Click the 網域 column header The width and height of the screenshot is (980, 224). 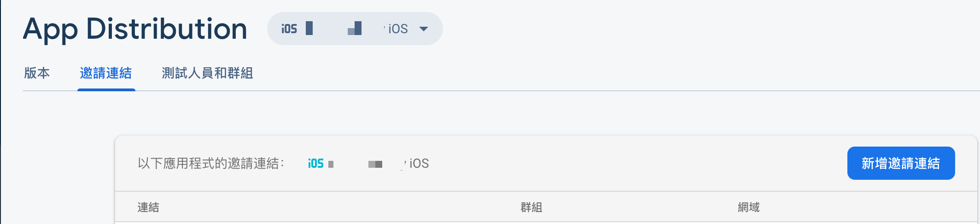coord(749,207)
